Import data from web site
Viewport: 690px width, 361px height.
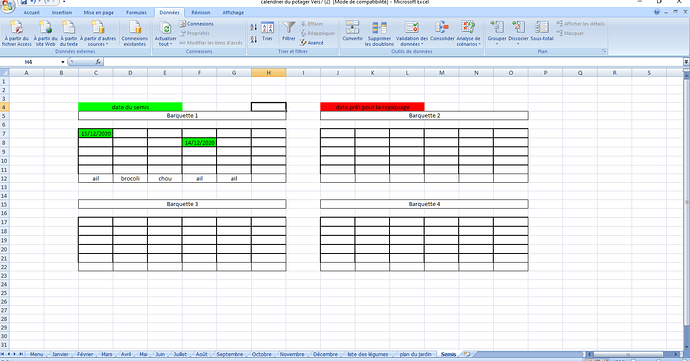(x=45, y=33)
